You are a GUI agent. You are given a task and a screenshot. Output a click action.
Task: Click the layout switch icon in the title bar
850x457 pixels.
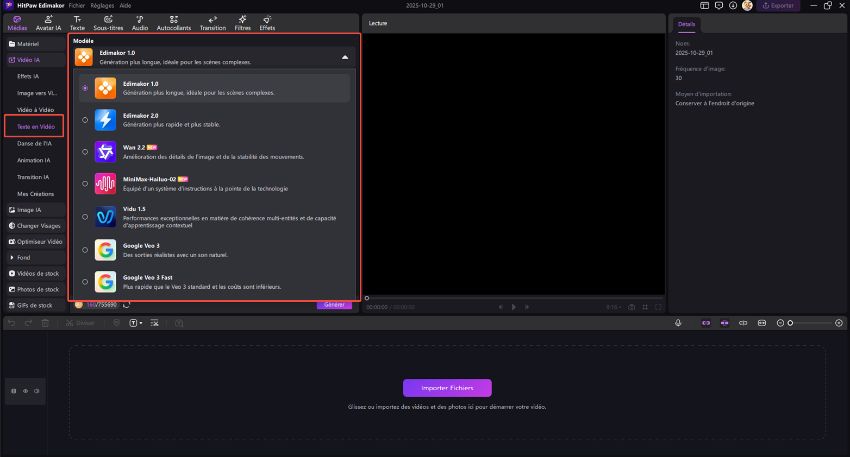[x=704, y=5]
